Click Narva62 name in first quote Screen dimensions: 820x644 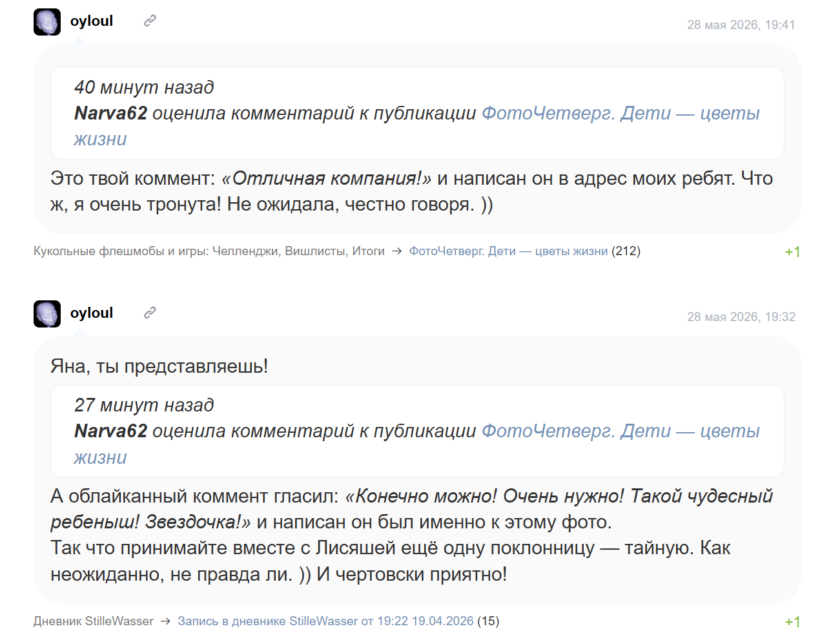111,113
